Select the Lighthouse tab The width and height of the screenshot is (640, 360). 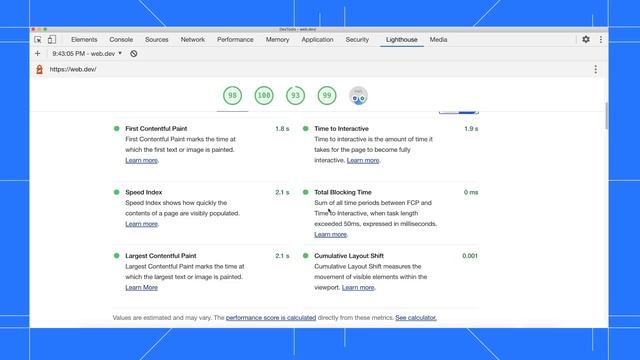point(402,40)
